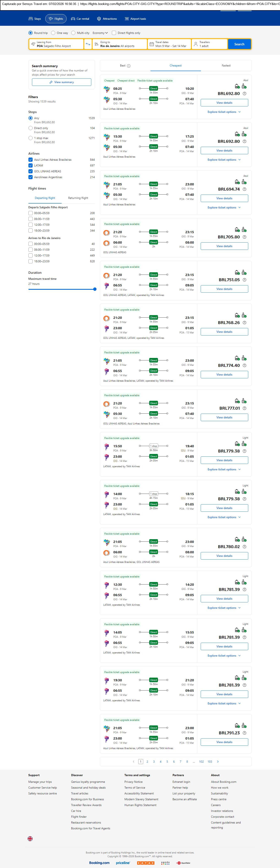Image resolution: width=280 pixels, height=868 pixels.
Task: Click the swap origin and destination arrows icon
Action: tap(88, 44)
